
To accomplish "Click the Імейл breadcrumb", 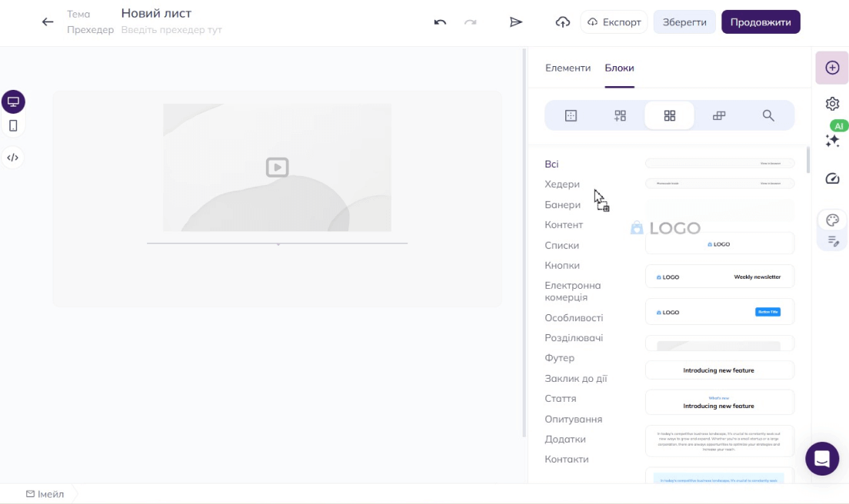I will click(x=45, y=494).
